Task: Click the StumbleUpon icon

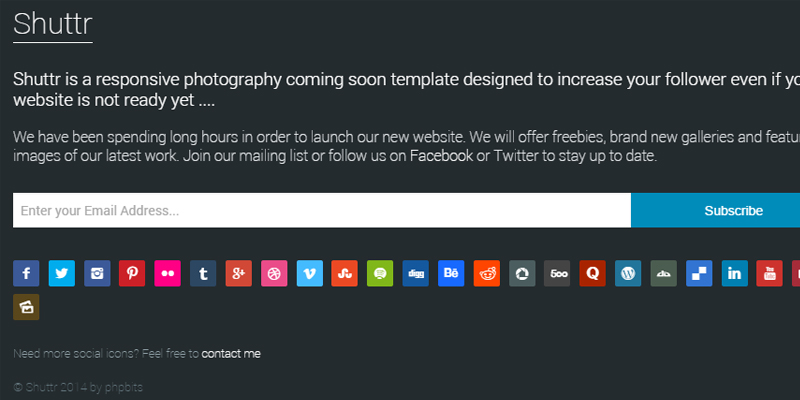Action: click(x=344, y=273)
